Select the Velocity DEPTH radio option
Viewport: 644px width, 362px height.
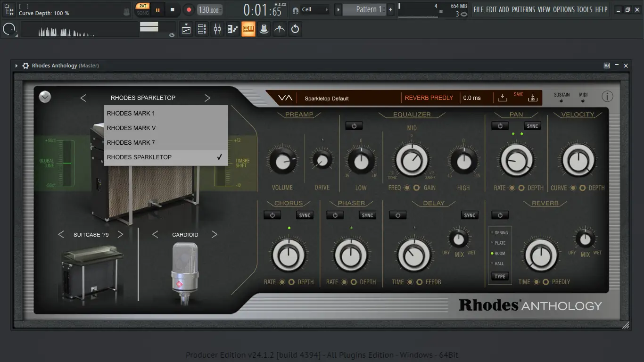(x=583, y=188)
